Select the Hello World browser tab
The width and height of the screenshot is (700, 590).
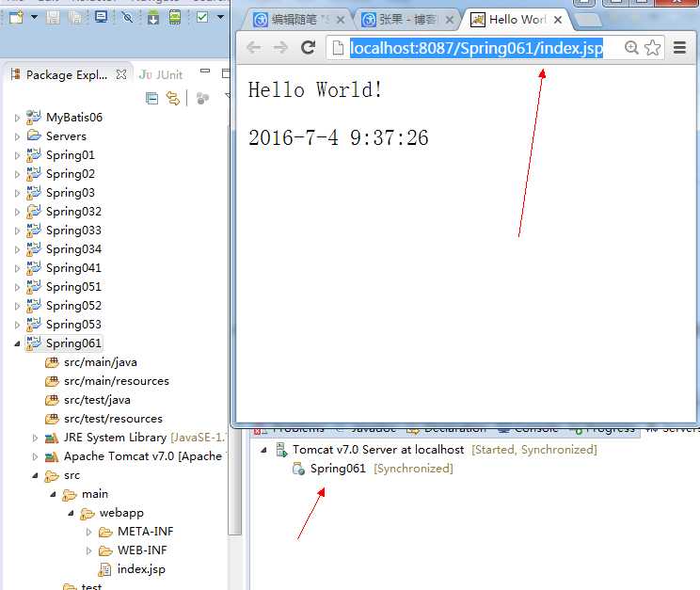click(509, 20)
